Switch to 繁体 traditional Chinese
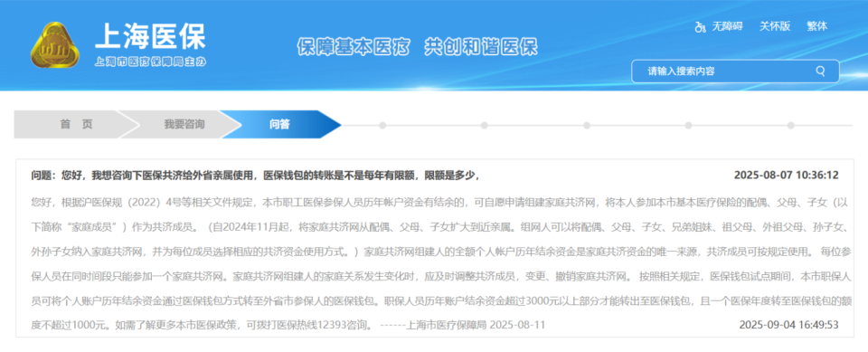 817,26
